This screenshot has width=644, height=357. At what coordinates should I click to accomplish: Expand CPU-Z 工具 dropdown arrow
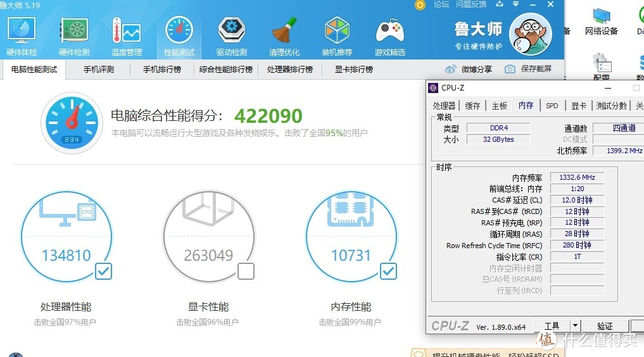[x=575, y=326]
